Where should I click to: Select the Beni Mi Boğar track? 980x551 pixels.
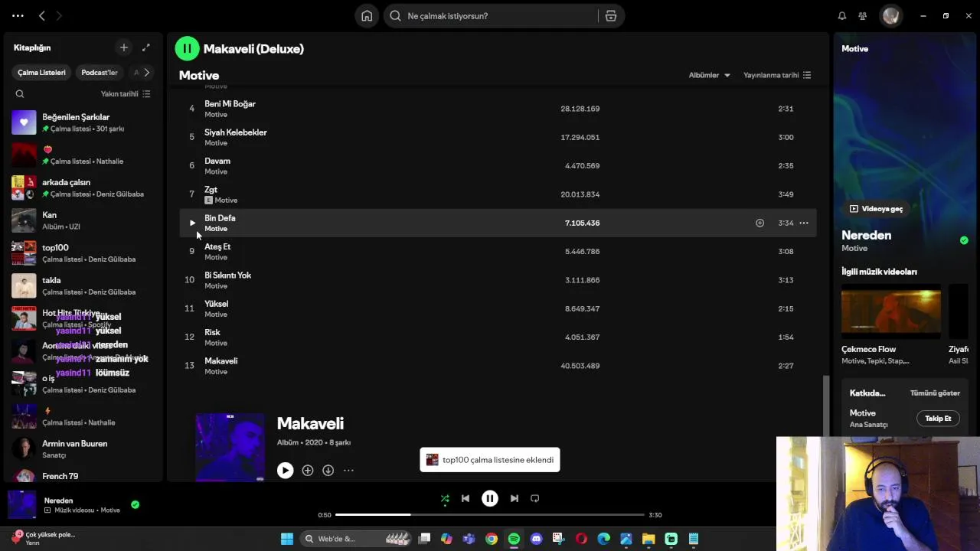pos(498,109)
